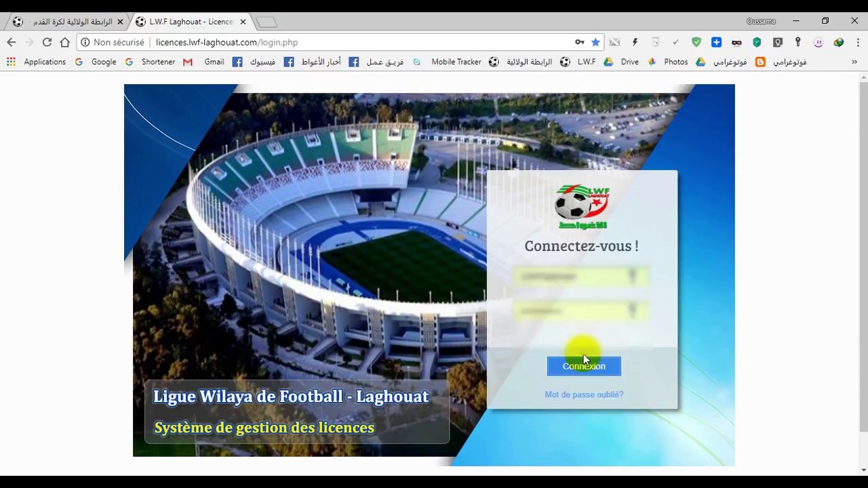Click the Oussama profile button

(x=761, y=21)
